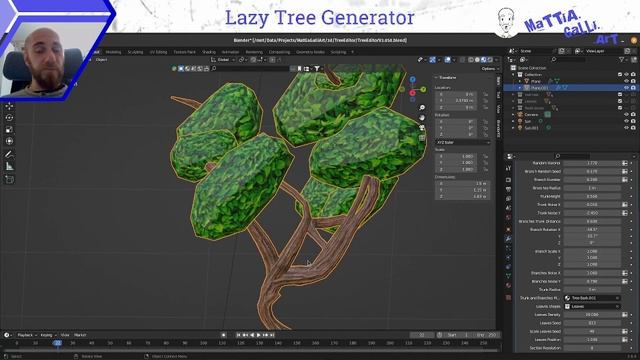Click the Section Resolution input field

[x=592, y=348]
